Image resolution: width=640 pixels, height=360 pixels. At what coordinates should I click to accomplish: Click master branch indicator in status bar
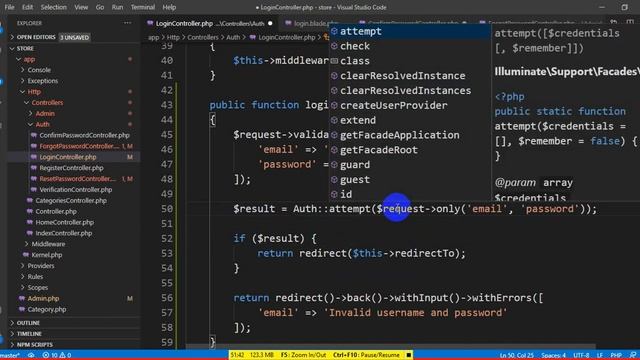pyautogui.click(x=10, y=355)
